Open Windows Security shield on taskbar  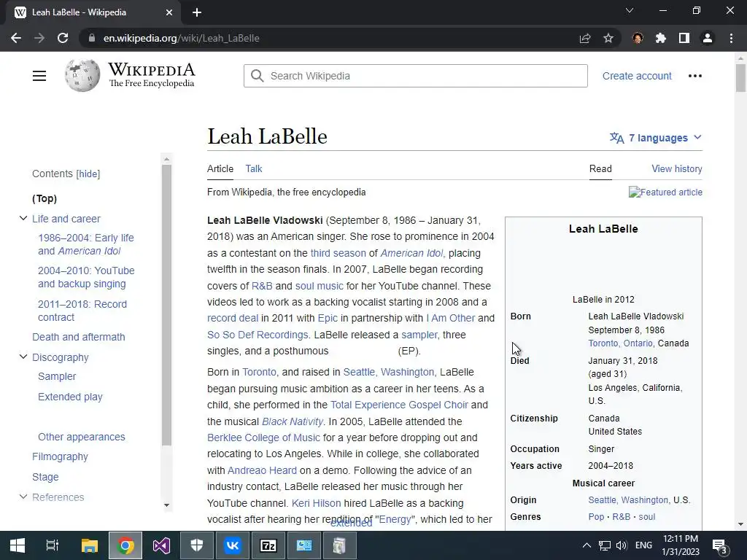[197, 545]
